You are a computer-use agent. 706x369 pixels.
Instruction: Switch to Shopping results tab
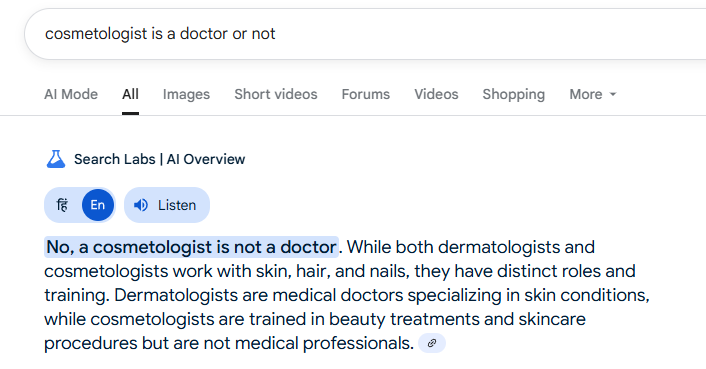coord(514,94)
